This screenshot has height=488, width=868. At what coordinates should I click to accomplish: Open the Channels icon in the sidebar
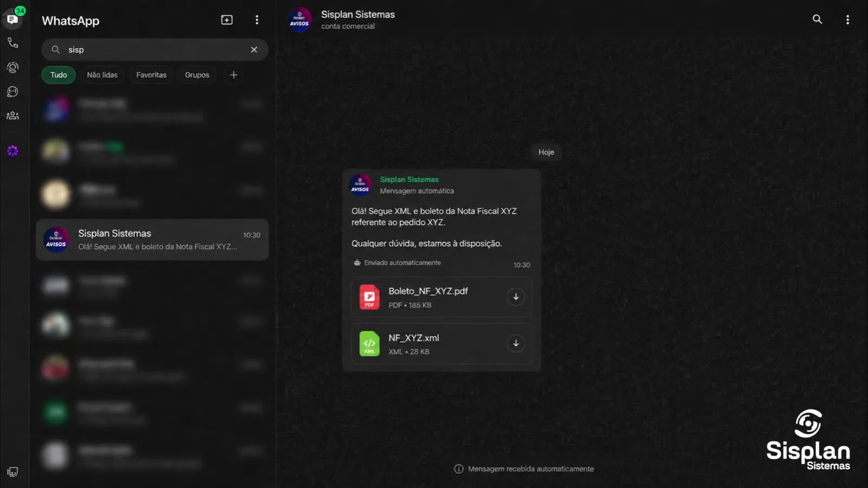12,92
